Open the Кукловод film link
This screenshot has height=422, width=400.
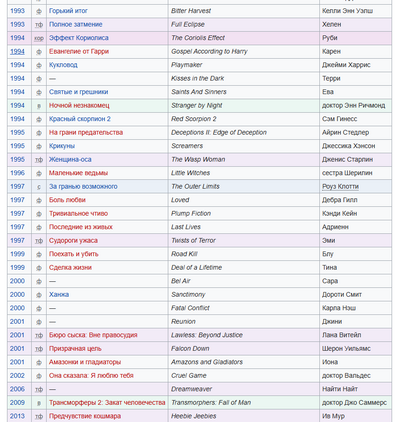pos(63,65)
